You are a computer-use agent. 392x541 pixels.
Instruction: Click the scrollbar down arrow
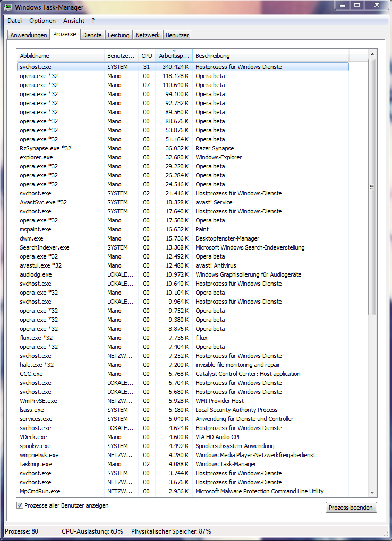click(372, 492)
